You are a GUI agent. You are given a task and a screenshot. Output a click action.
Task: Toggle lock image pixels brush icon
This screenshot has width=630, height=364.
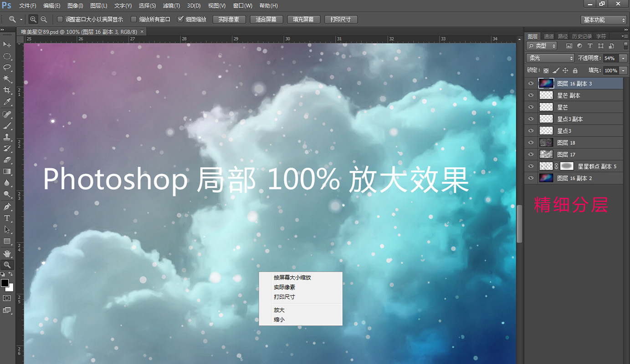(x=556, y=71)
